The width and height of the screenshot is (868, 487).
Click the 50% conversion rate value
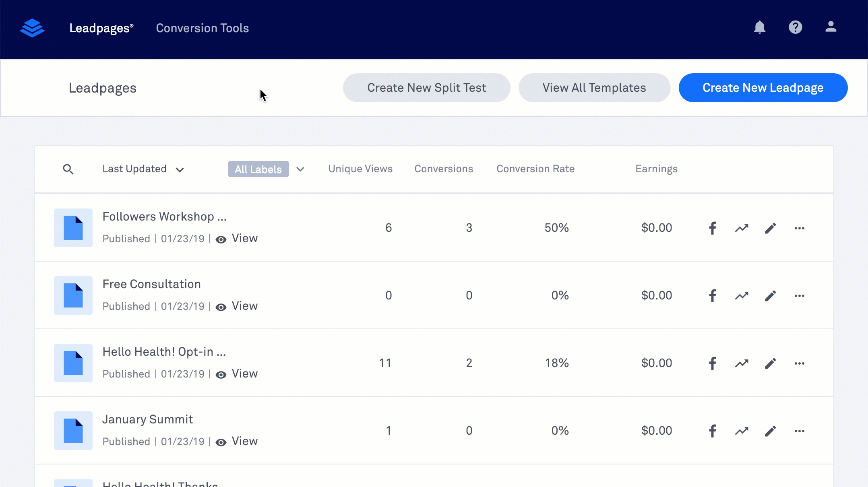[556, 228]
